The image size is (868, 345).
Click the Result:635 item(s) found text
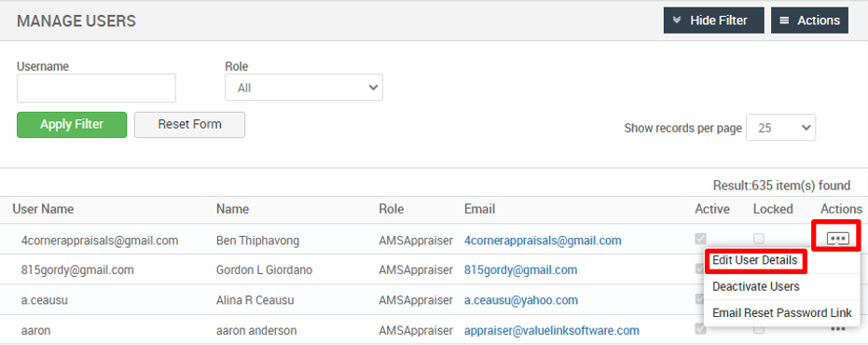click(781, 185)
